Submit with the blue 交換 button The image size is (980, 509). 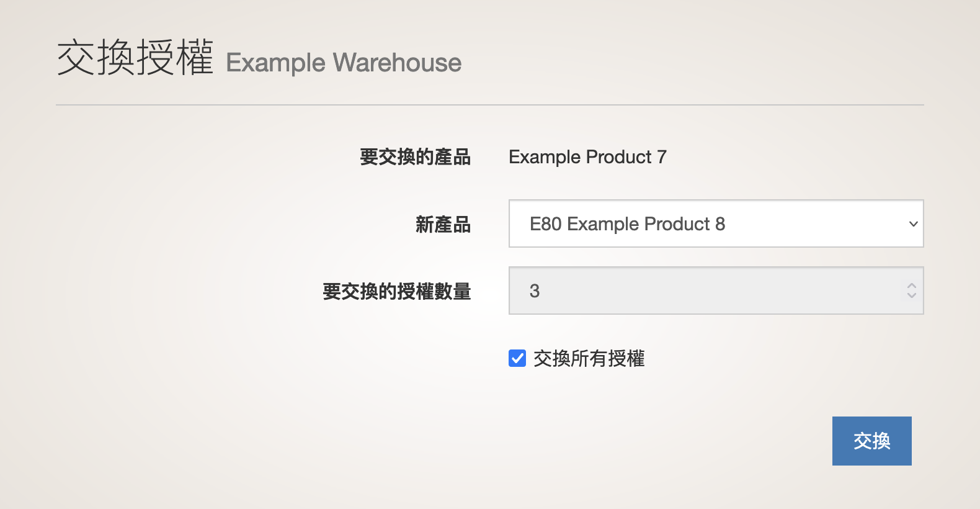click(871, 441)
